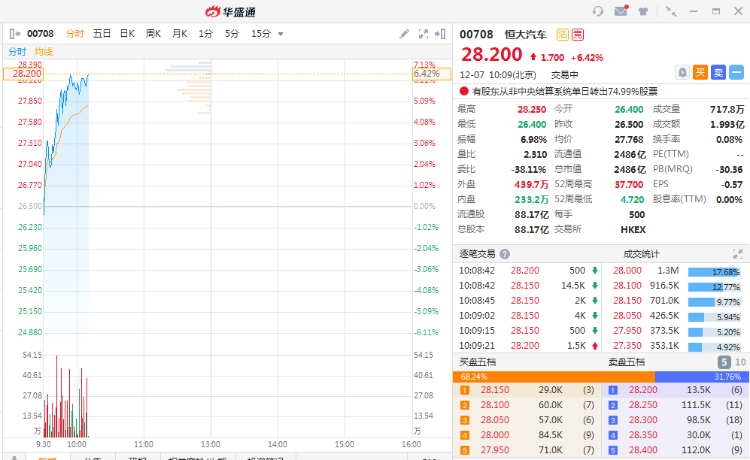Switch to the 日K chart tab
The image size is (750, 460).
click(127, 33)
